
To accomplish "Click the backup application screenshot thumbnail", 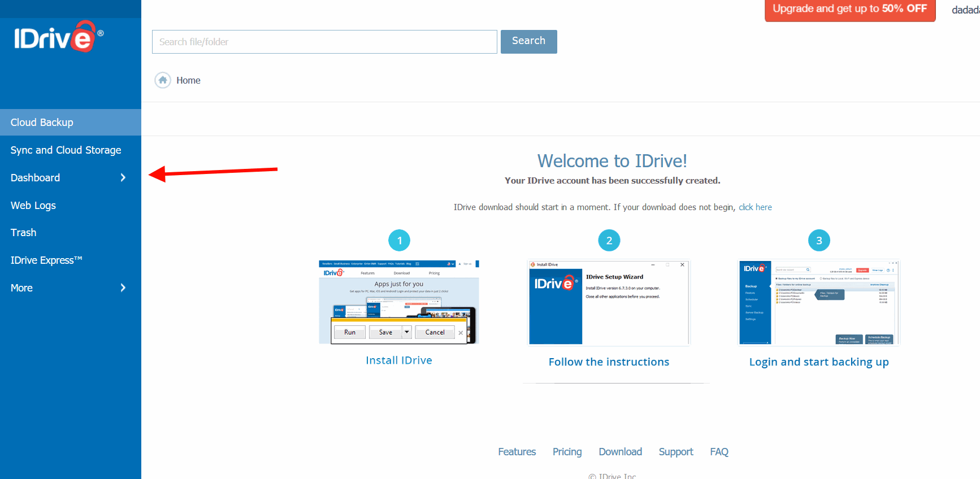I will point(819,302).
